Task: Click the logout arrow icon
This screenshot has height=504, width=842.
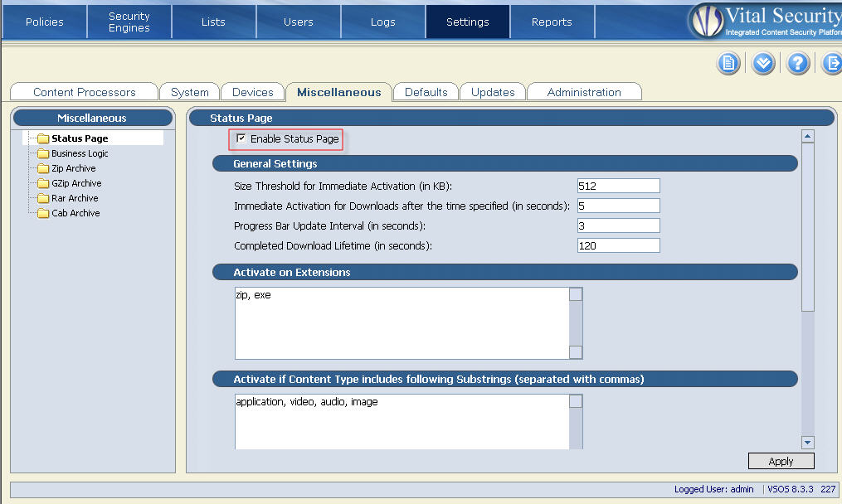Action: click(x=831, y=63)
